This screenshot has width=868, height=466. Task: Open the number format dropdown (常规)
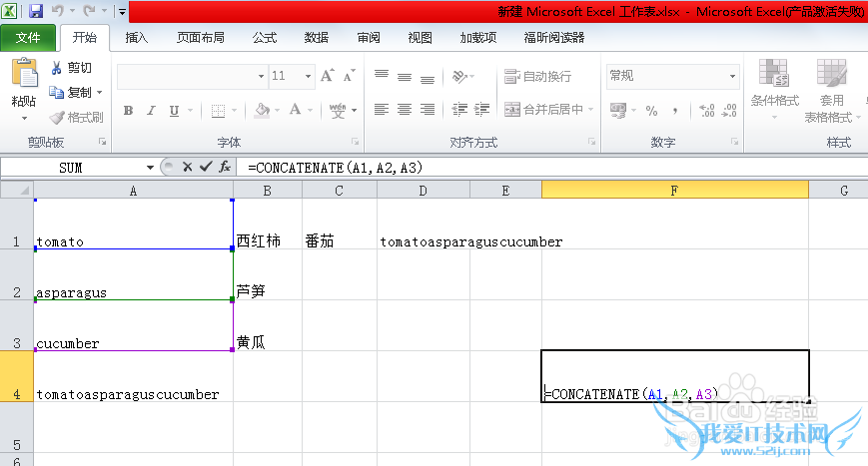[x=732, y=76]
